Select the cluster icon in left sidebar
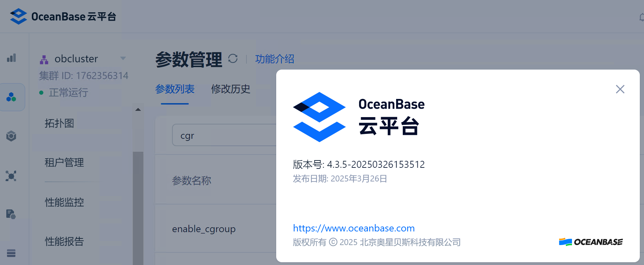 (x=12, y=97)
